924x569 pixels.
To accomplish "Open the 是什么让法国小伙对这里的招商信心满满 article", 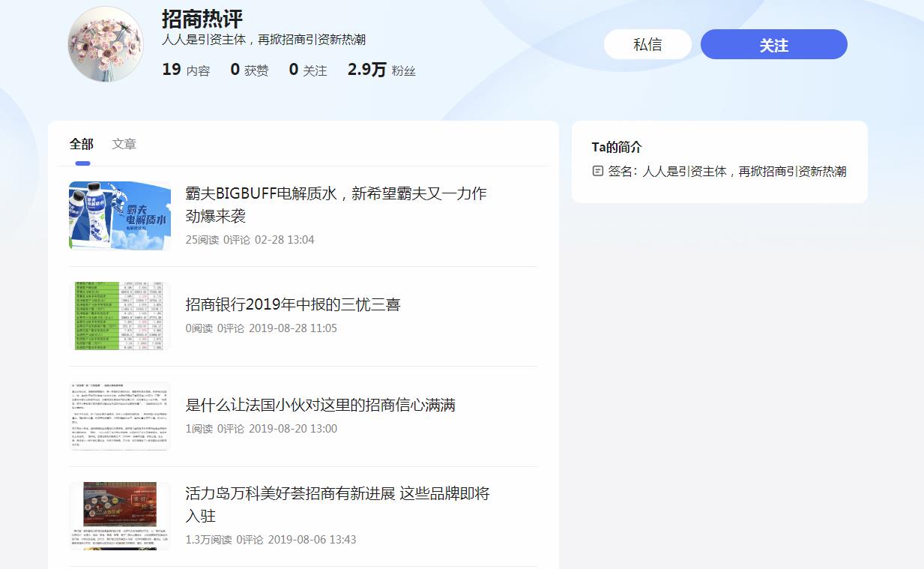I will click(x=321, y=405).
